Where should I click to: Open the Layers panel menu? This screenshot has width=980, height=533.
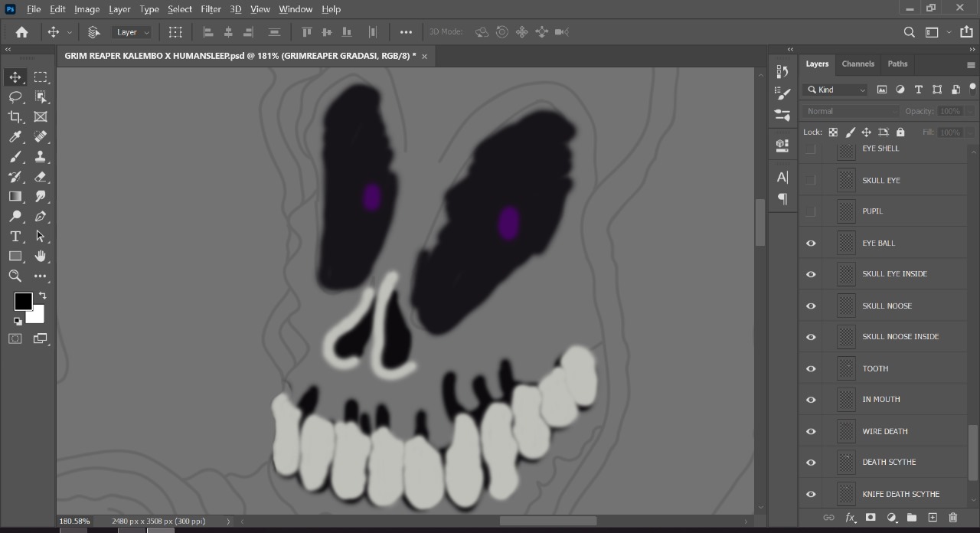(971, 65)
